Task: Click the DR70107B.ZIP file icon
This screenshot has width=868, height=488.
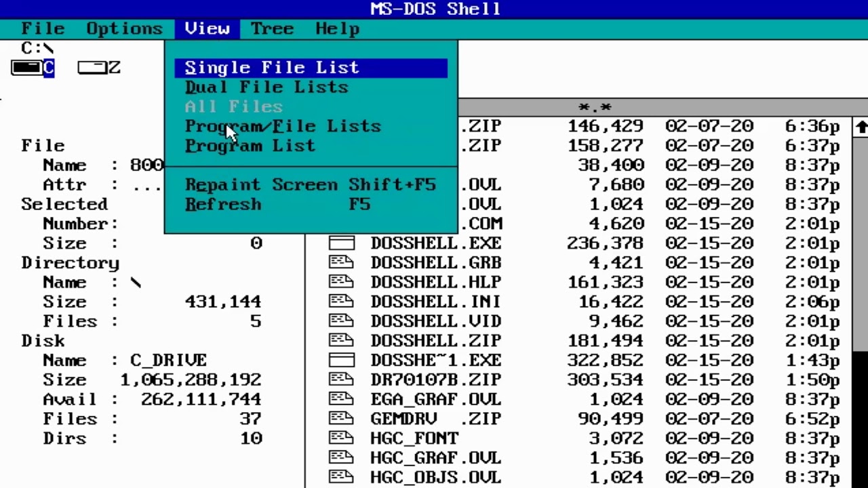Action: pos(342,380)
